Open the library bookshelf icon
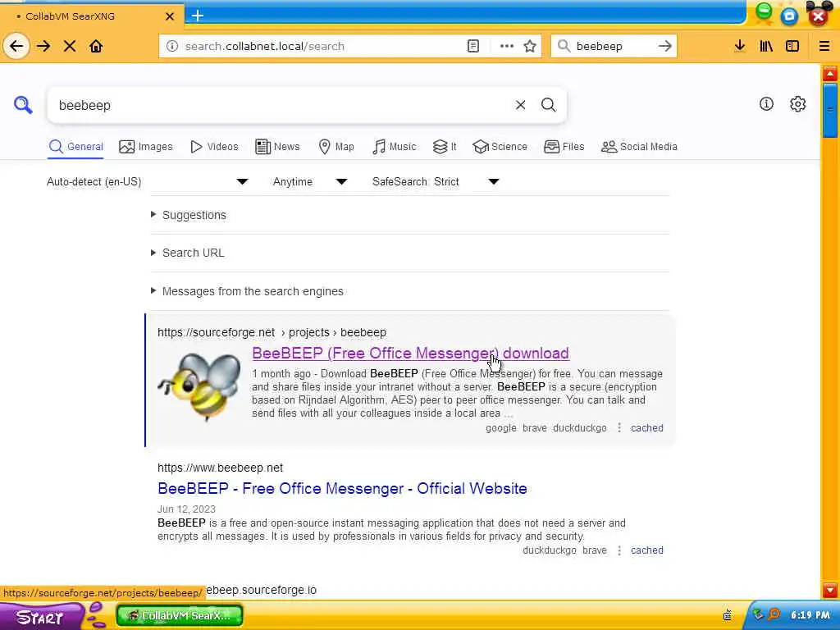This screenshot has width=840, height=630. pos(766,46)
